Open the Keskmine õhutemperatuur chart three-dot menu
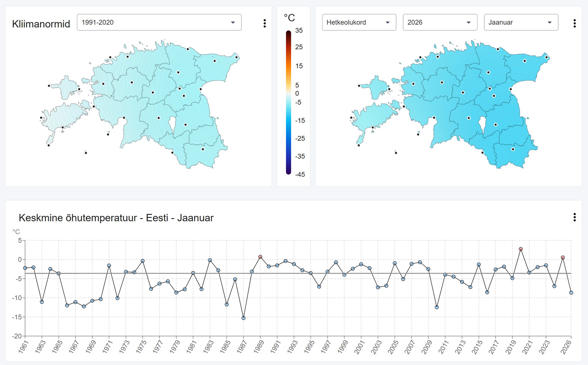Screen dimensions: 588x365 [574, 217]
